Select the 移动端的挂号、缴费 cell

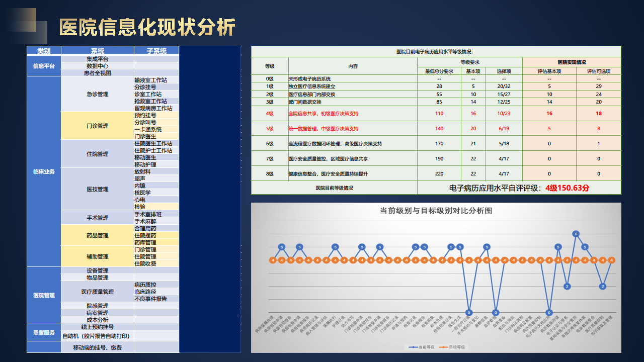98,347
